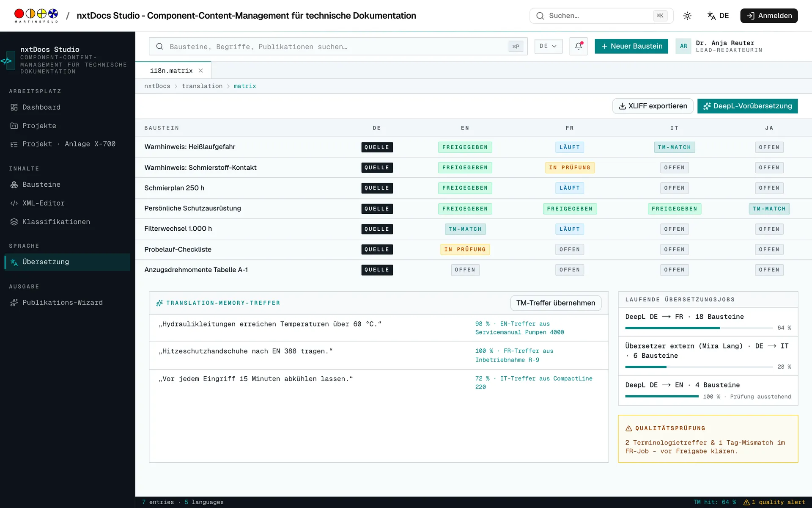Click DeepL DE→EN progress bar
Viewport: 812px width, 508px height.
click(x=662, y=396)
